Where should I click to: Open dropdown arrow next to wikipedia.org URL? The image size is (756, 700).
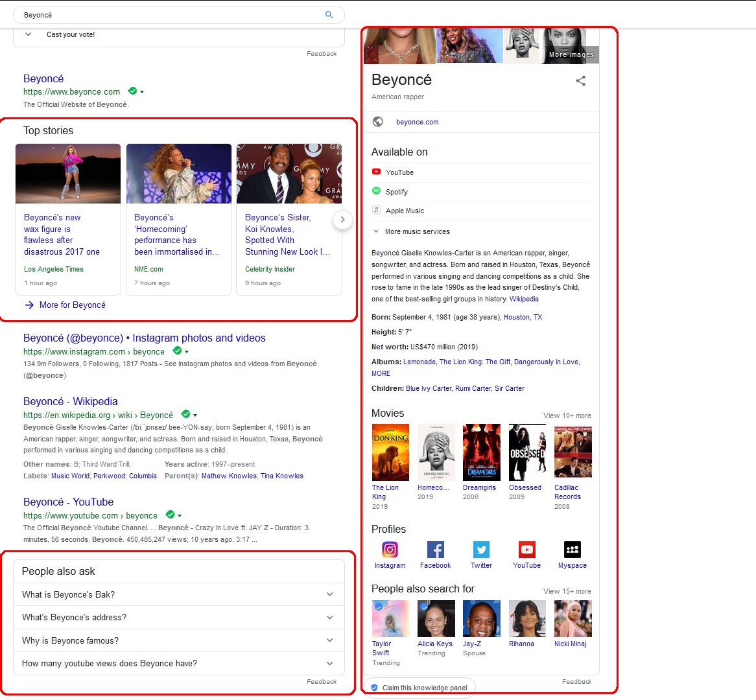coord(195,415)
